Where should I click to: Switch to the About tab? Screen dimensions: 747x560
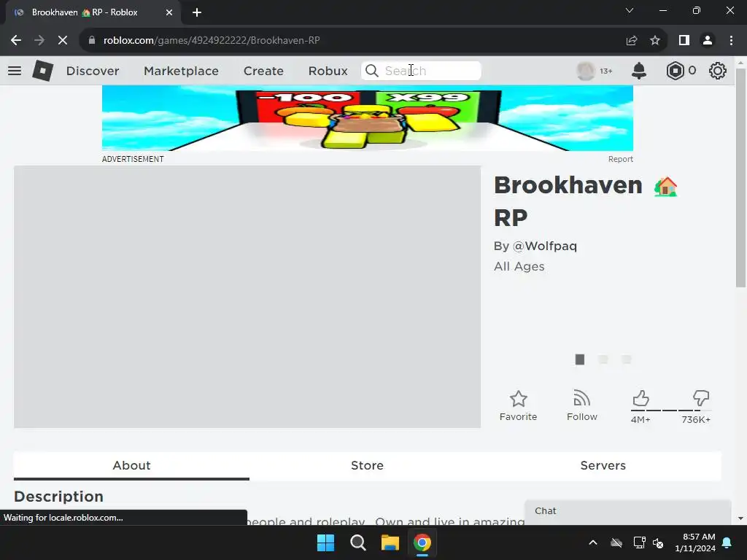131,465
